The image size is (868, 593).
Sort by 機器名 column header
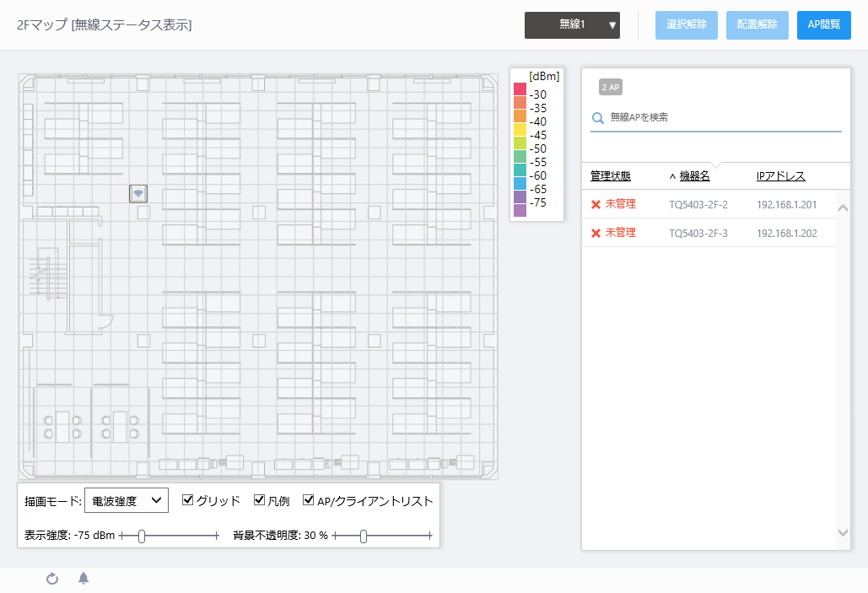(x=695, y=176)
